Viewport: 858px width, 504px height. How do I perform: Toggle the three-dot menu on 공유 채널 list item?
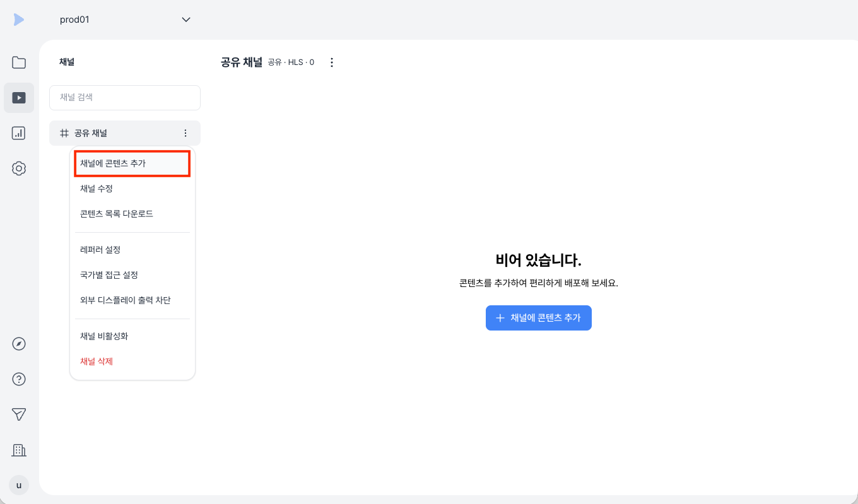pos(185,133)
